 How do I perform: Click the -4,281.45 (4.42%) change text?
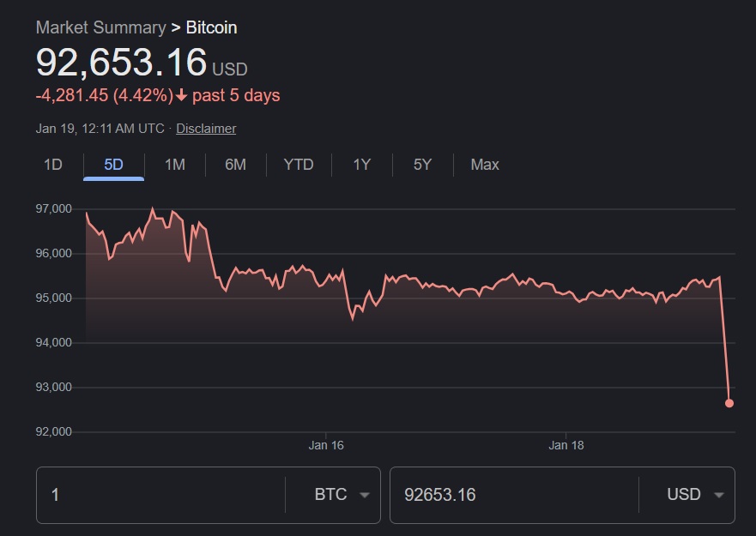(x=104, y=95)
